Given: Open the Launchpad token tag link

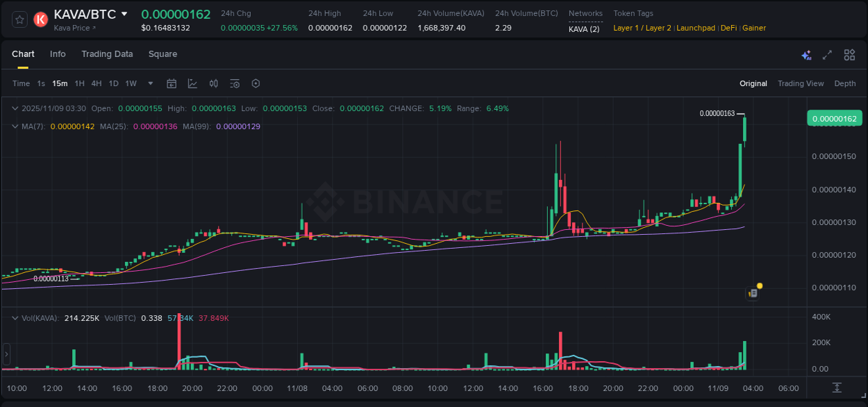Looking at the screenshot, I should click(x=696, y=28).
